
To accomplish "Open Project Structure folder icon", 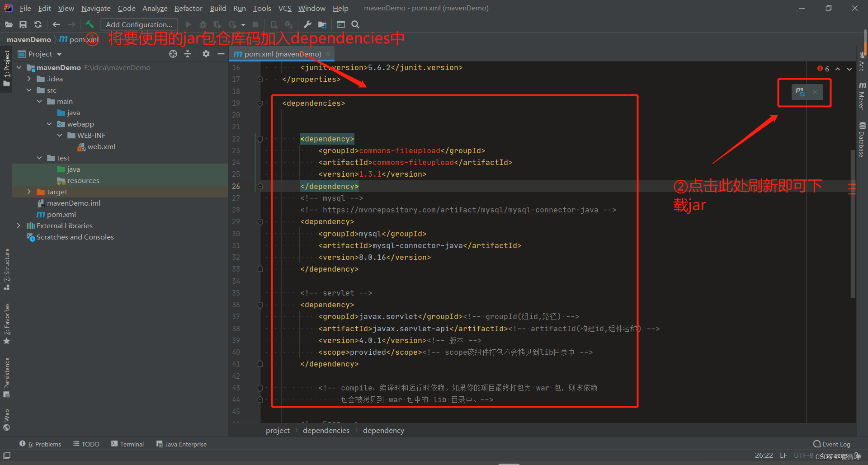I will pyautogui.click(x=322, y=24).
